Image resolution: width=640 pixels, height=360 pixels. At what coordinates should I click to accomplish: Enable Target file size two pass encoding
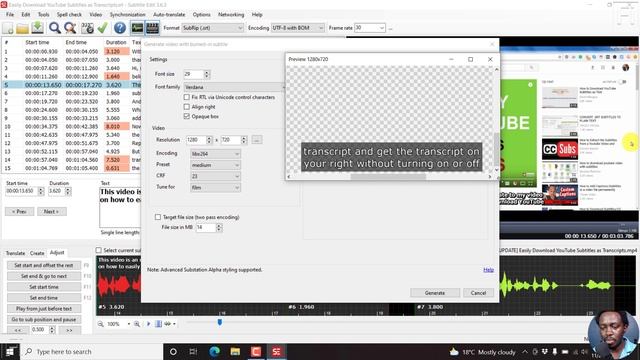point(158,217)
